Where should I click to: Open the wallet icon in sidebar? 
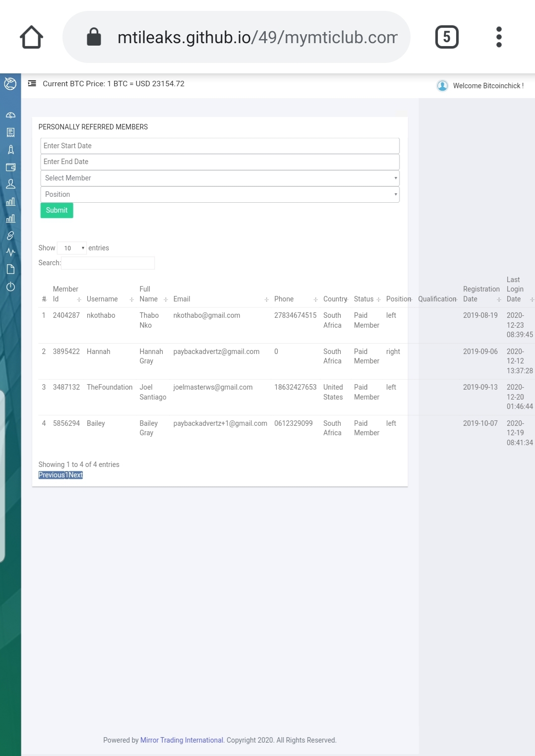tap(10, 167)
